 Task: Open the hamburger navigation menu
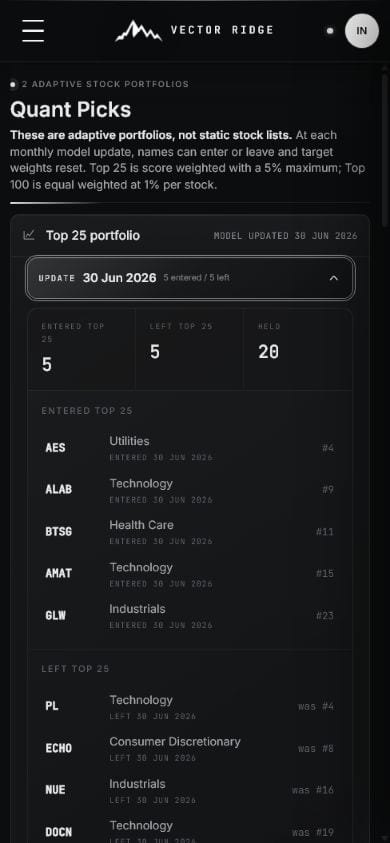tap(33, 31)
